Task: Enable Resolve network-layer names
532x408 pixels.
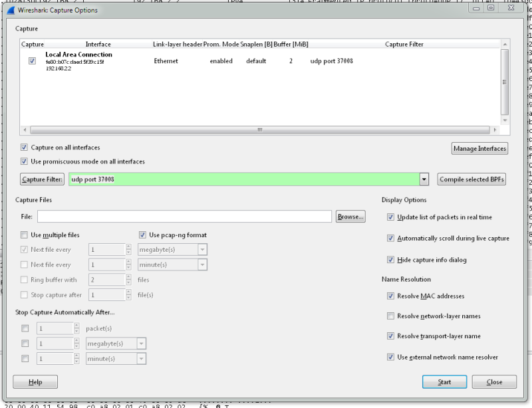Action: pos(390,316)
